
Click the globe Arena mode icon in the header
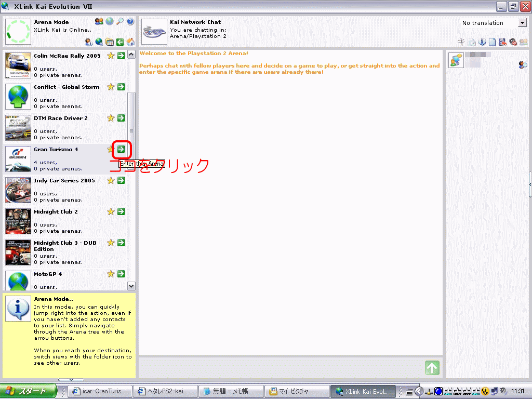pyautogui.click(x=110, y=21)
